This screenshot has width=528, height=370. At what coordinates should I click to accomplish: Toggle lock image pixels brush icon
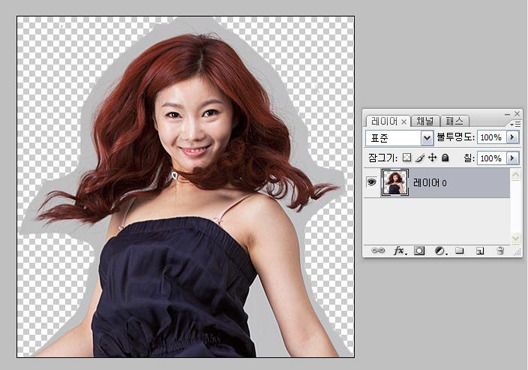(420, 158)
